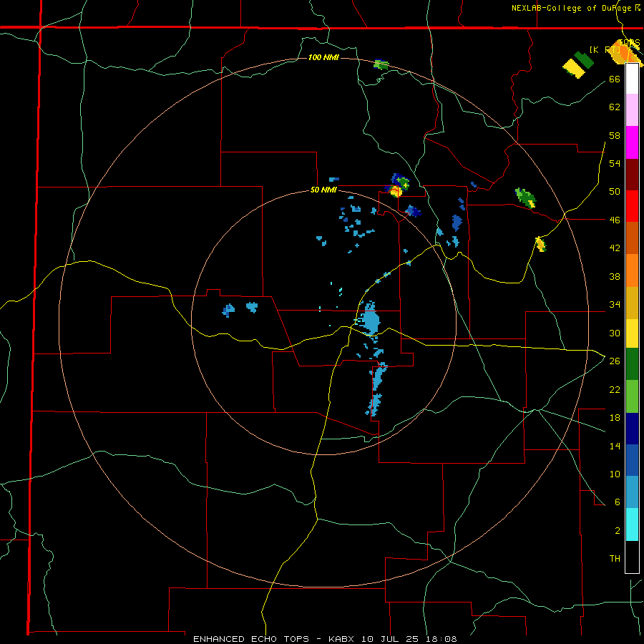Click the 'ENHANCED ECHO TOPS' title text
The height and width of the screenshot is (644, 644).
pos(251,639)
